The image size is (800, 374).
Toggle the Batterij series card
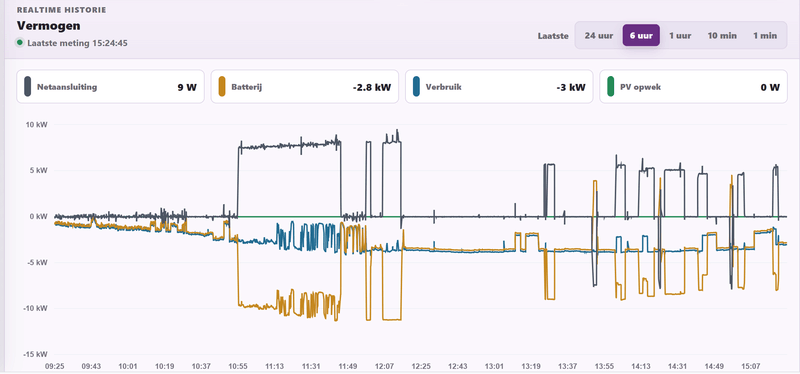(305, 87)
